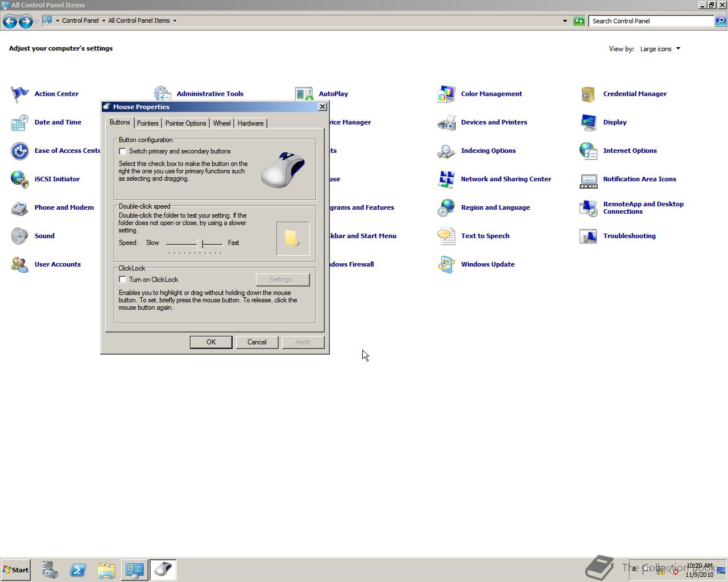Click the Control Panel taskbar button
This screenshot has width=728, height=582.
135,570
